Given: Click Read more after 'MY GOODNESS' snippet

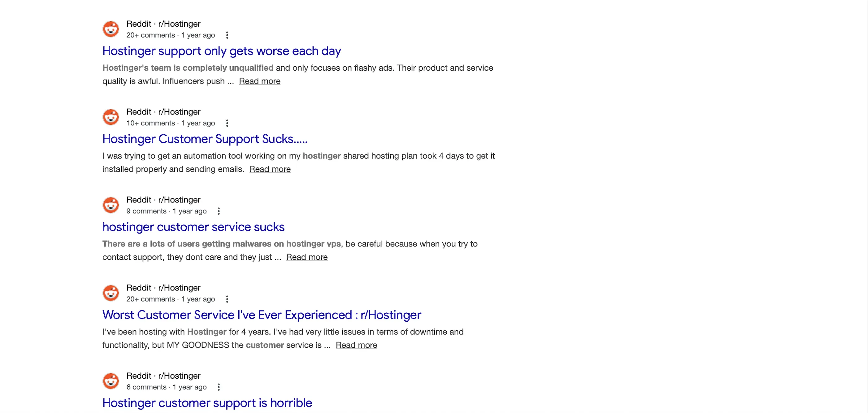Looking at the screenshot, I should click(x=356, y=345).
